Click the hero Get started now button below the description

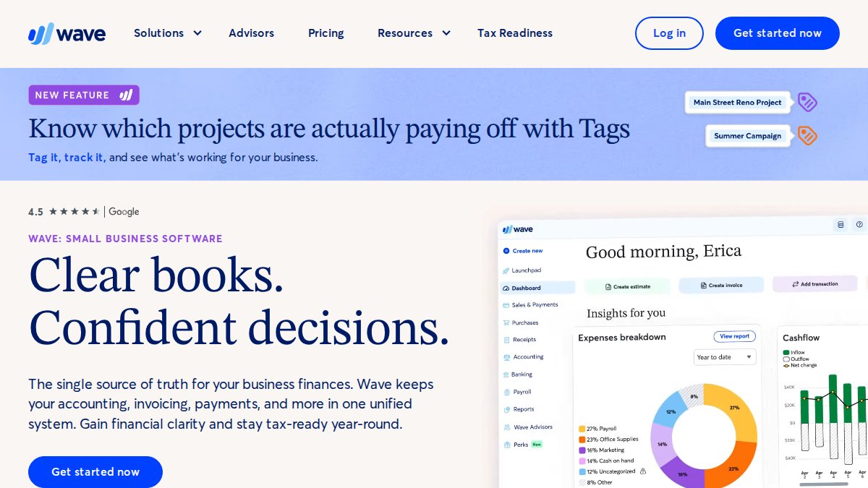coord(95,472)
